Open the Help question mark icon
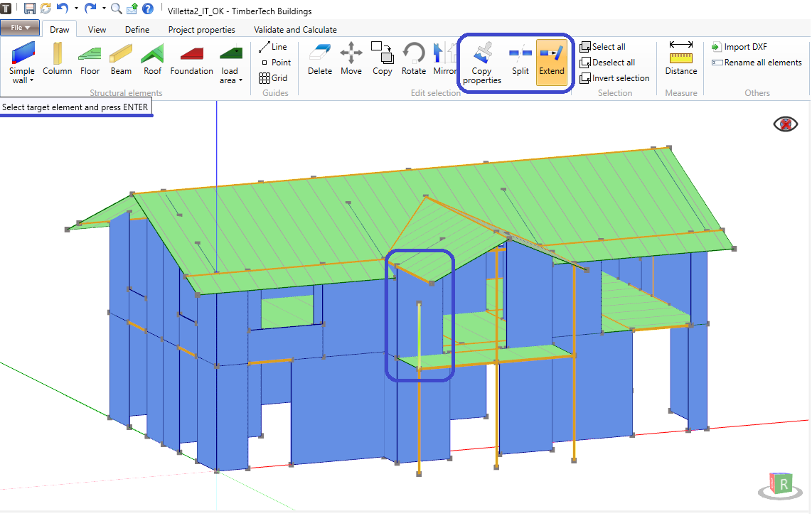812x516 pixels. [x=148, y=9]
